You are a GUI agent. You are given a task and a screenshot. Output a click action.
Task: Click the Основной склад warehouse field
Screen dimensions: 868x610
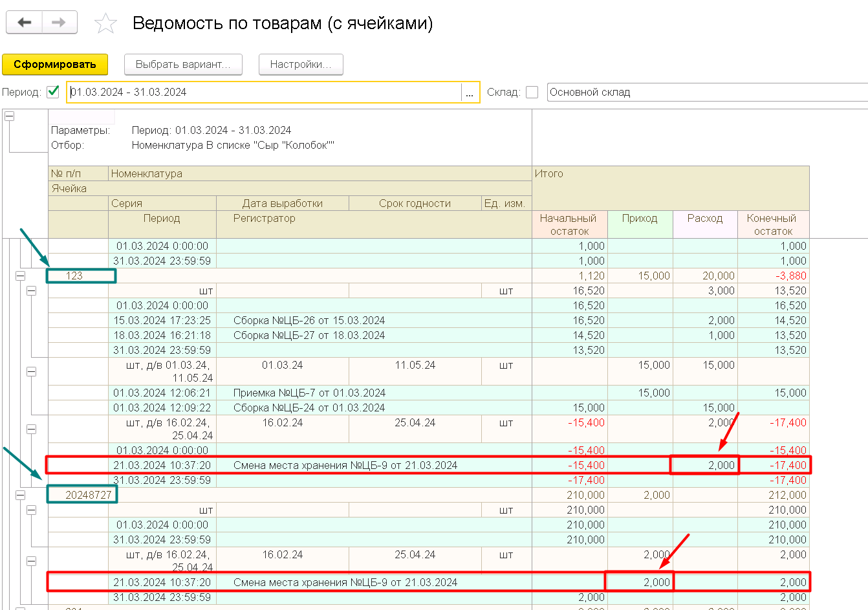click(705, 93)
